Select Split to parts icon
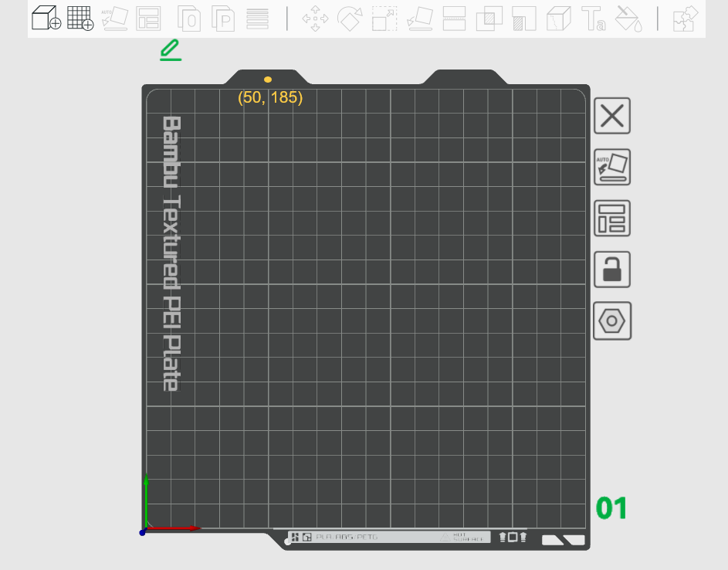Viewport: 728px width, 570px height. (223, 18)
